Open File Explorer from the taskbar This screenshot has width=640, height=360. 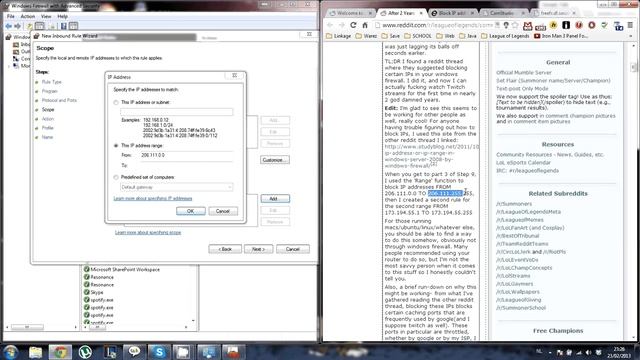[36, 352]
